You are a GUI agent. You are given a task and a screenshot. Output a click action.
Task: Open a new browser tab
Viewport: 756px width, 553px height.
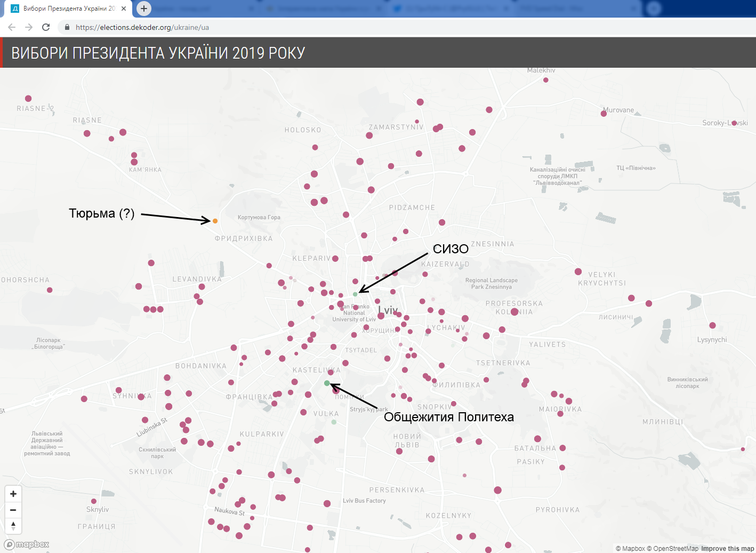(144, 9)
